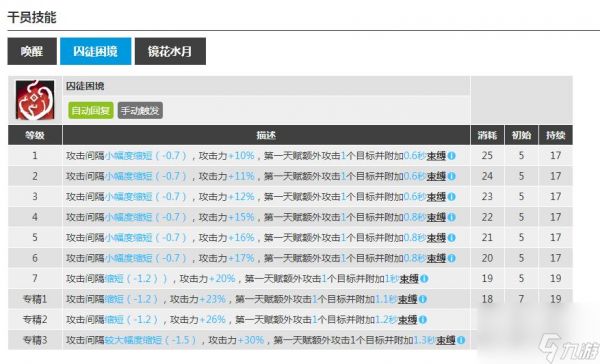Click the consumption value 23

pyautogui.click(x=487, y=197)
